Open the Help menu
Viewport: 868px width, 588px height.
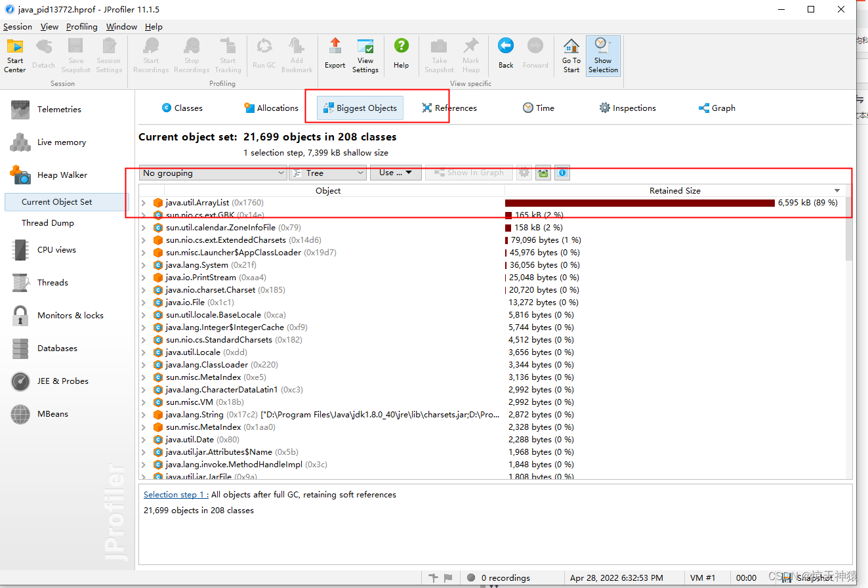[154, 27]
